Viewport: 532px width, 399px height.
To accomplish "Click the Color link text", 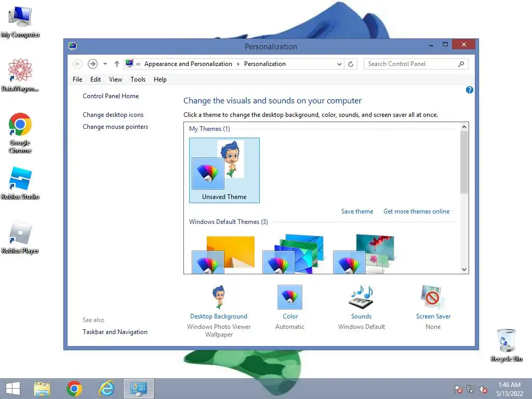I will (x=290, y=316).
